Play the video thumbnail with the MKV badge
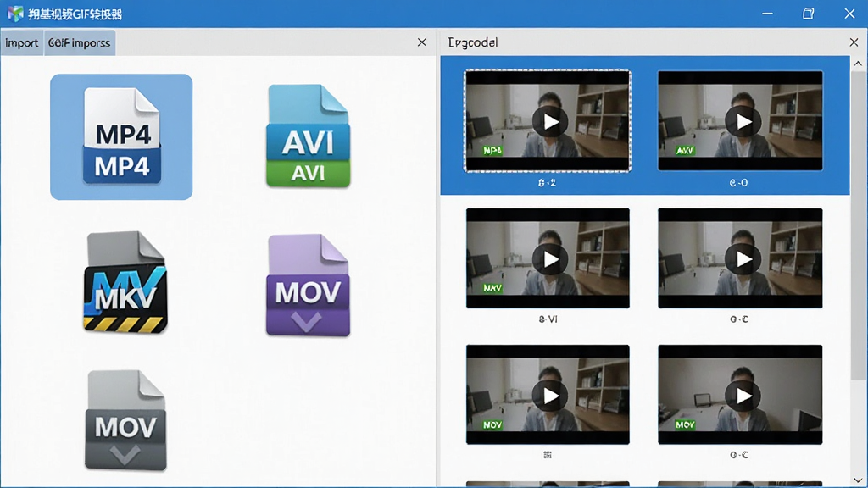This screenshot has width=868, height=488. tap(549, 259)
